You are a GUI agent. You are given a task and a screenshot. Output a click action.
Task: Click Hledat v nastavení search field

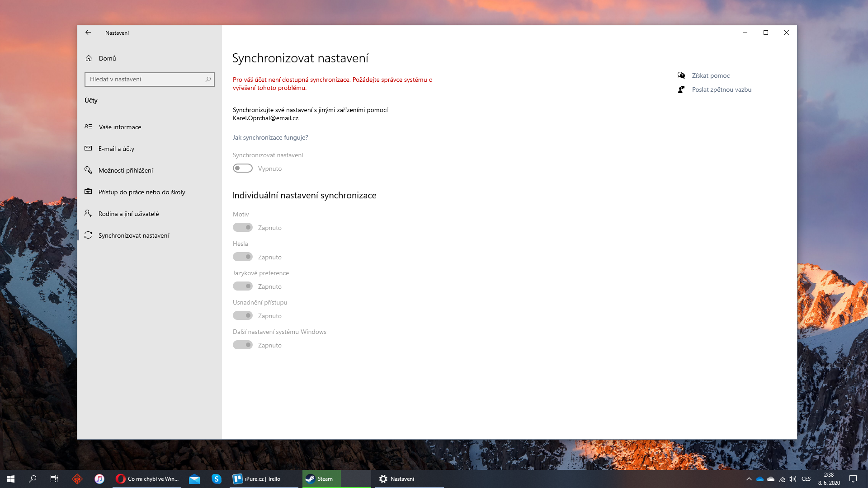145,80
